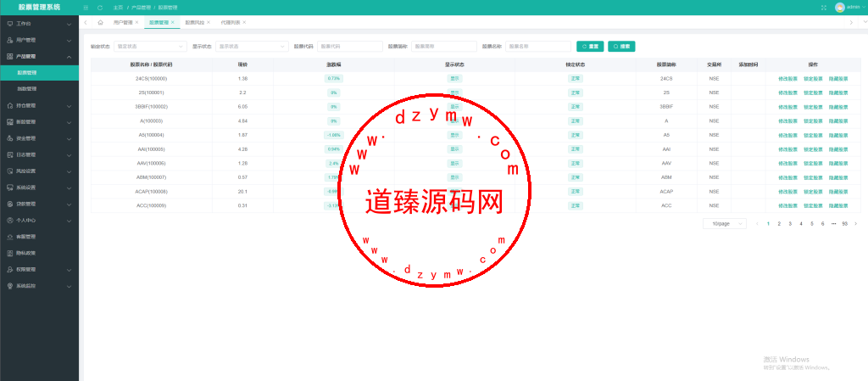This screenshot has height=381, width=868.
Task: Click 隐藏股票 for the AAI row
Action: point(838,149)
